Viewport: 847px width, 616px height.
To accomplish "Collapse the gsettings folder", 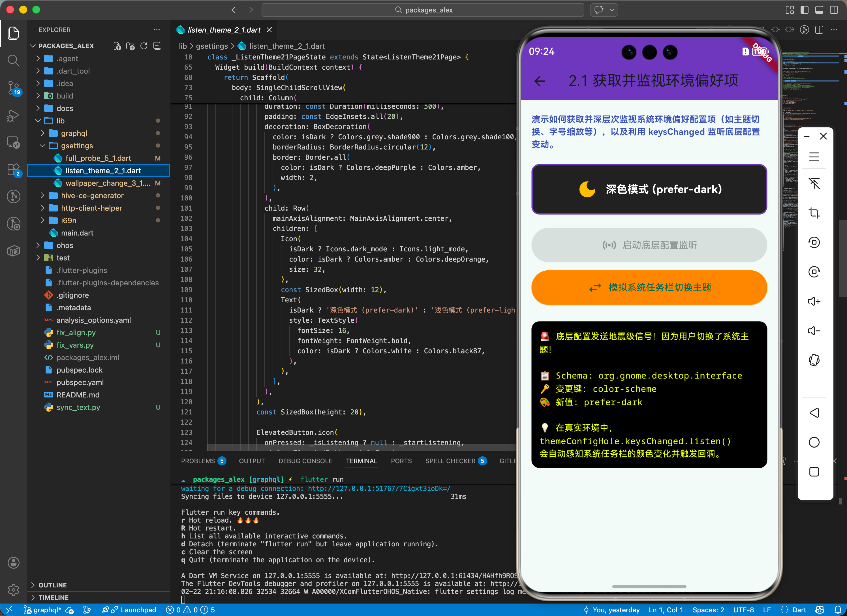I will tap(76, 146).
